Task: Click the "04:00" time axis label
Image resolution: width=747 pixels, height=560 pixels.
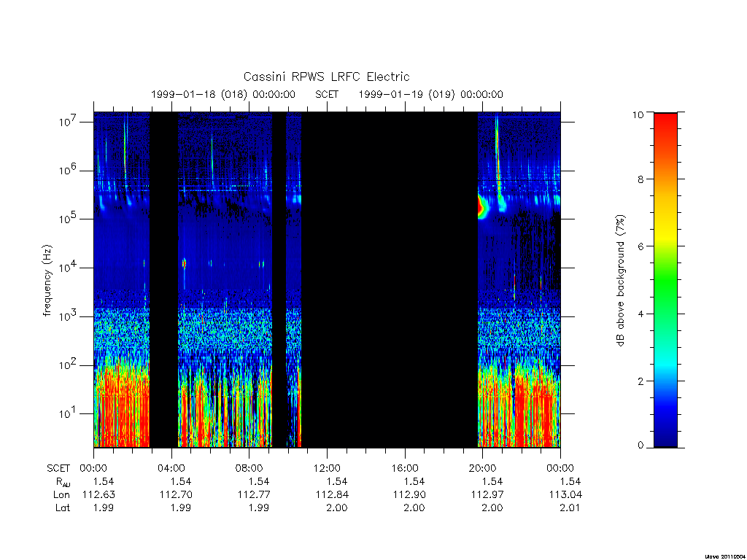Action: (171, 468)
